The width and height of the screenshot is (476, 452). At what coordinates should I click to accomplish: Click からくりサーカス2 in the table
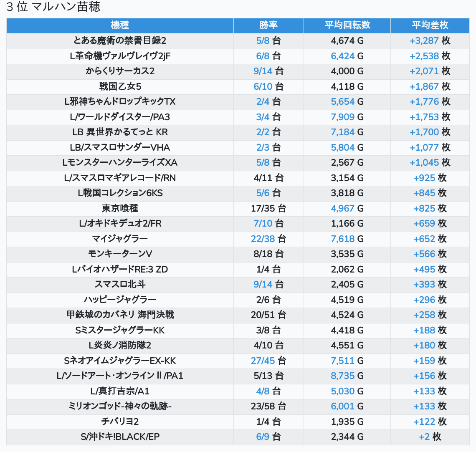pyautogui.click(x=120, y=71)
